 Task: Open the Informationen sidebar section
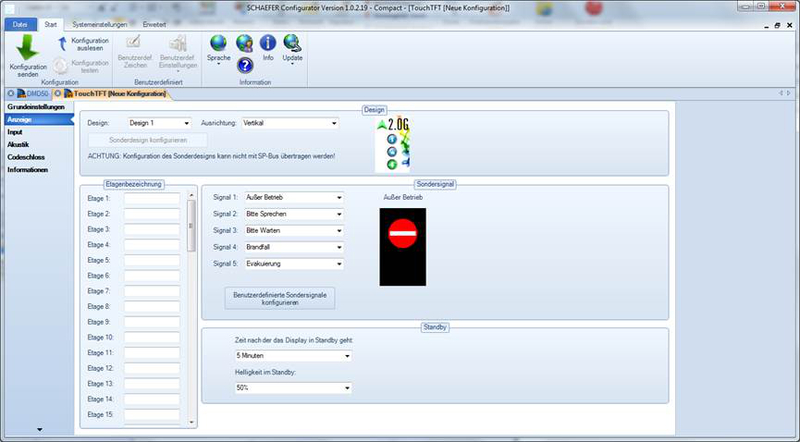tap(28, 169)
